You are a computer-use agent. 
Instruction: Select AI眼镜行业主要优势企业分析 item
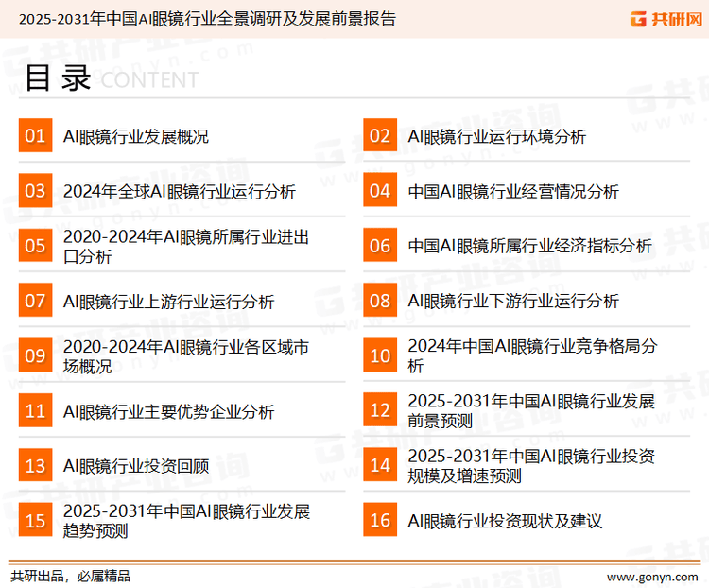pyautogui.click(x=169, y=412)
